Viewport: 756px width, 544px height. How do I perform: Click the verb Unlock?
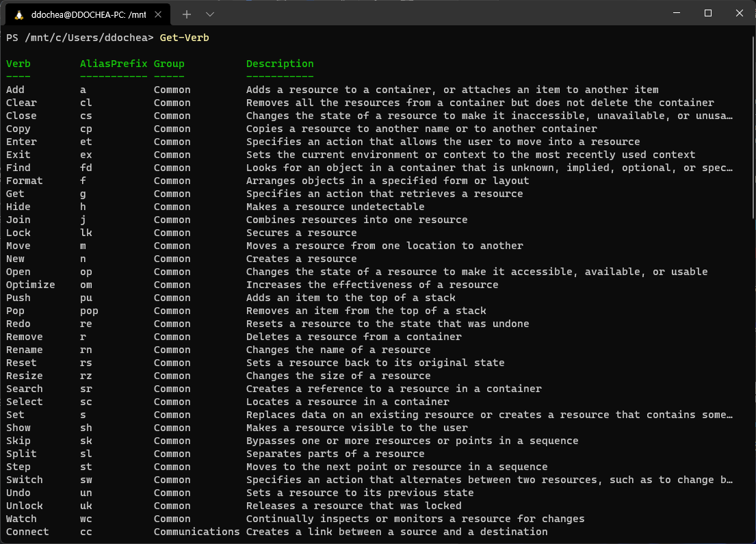pyautogui.click(x=24, y=506)
